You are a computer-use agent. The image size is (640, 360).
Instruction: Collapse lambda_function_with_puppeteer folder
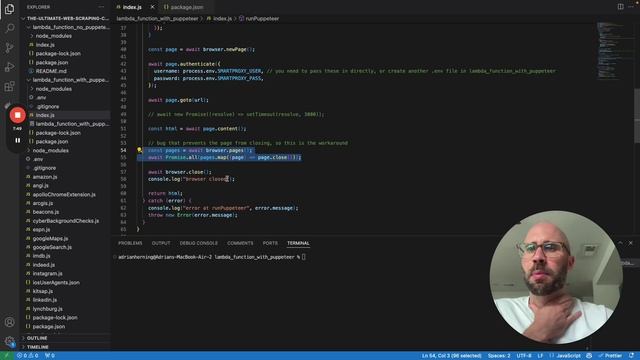point(65,80)
